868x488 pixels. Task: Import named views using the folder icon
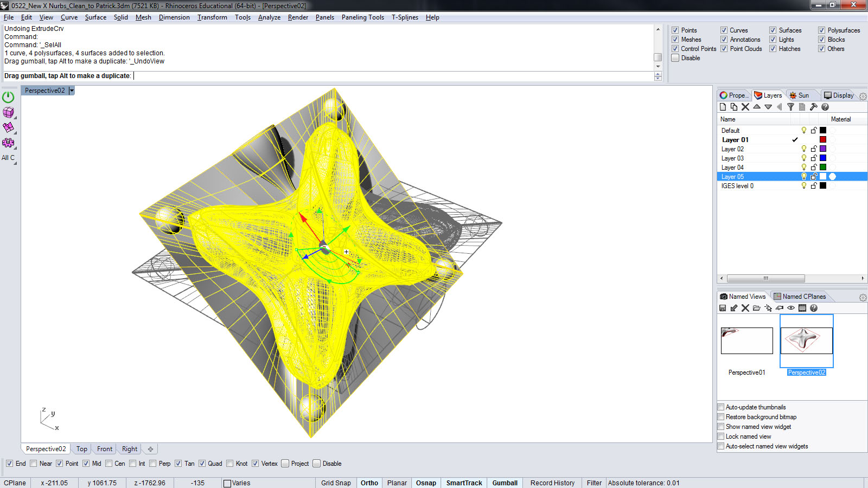tap(757, 308)
